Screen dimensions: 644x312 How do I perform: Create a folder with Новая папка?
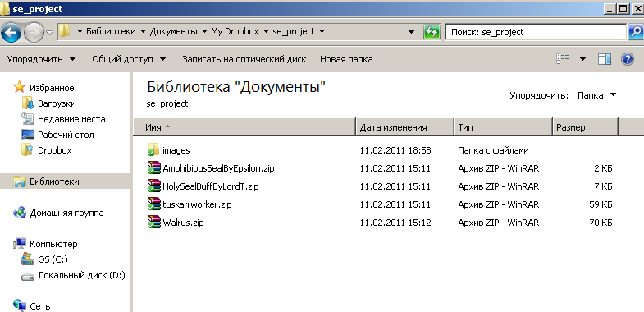tap(346, 59)
